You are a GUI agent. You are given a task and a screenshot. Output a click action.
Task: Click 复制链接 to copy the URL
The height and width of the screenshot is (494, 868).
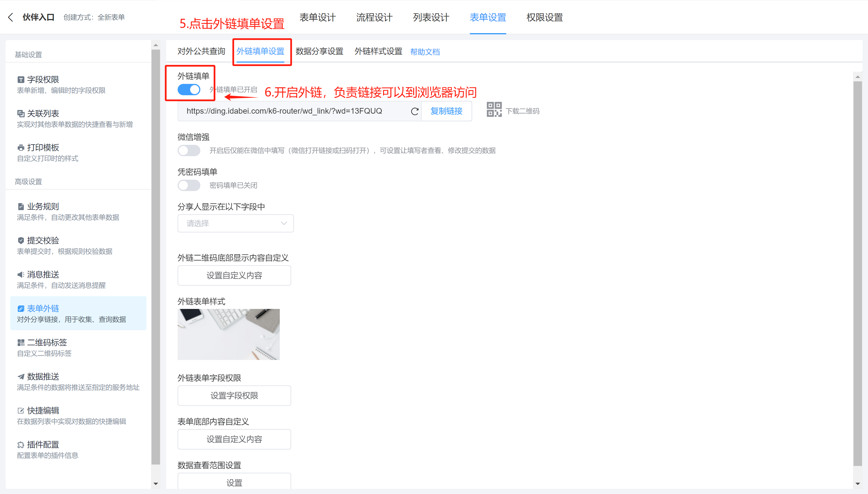point(446,111)
